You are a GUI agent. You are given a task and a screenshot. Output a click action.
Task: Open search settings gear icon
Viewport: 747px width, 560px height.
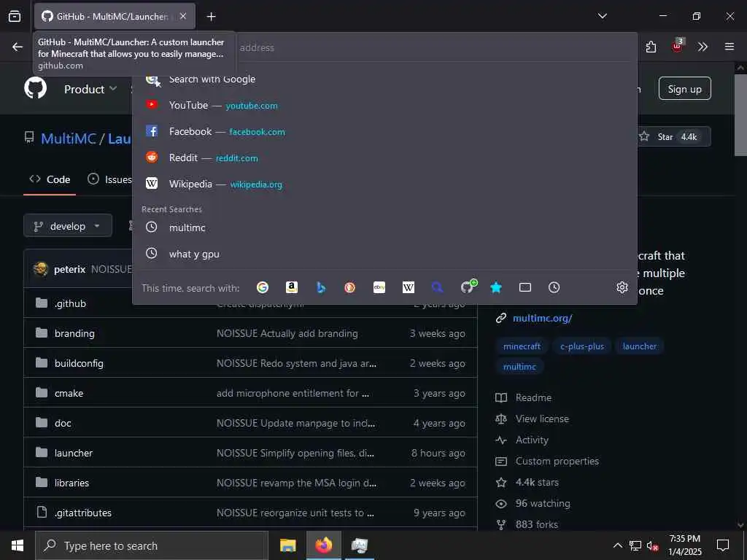(622, 287)
